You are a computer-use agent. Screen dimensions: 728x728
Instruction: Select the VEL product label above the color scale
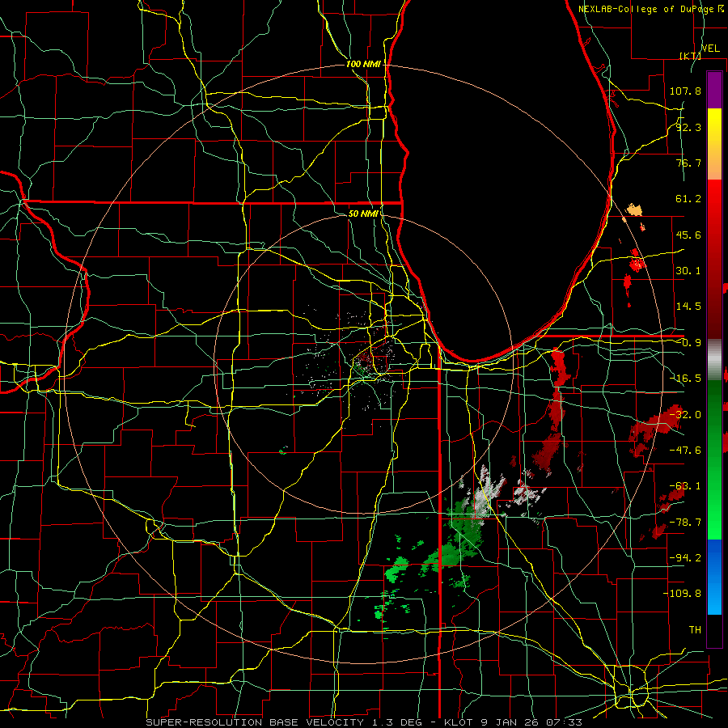click(710, 49)
